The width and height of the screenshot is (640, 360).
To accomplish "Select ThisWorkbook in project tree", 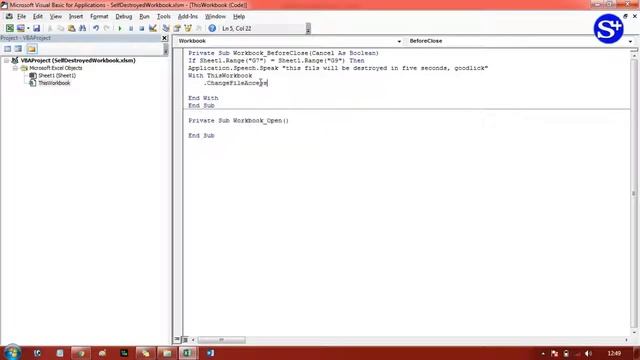I will 54,83.
